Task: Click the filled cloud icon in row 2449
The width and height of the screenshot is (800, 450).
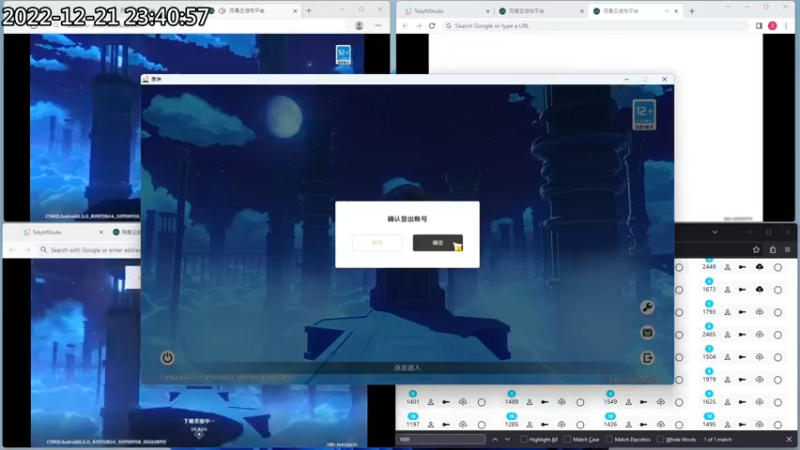Action: click(x=760, y=267)
